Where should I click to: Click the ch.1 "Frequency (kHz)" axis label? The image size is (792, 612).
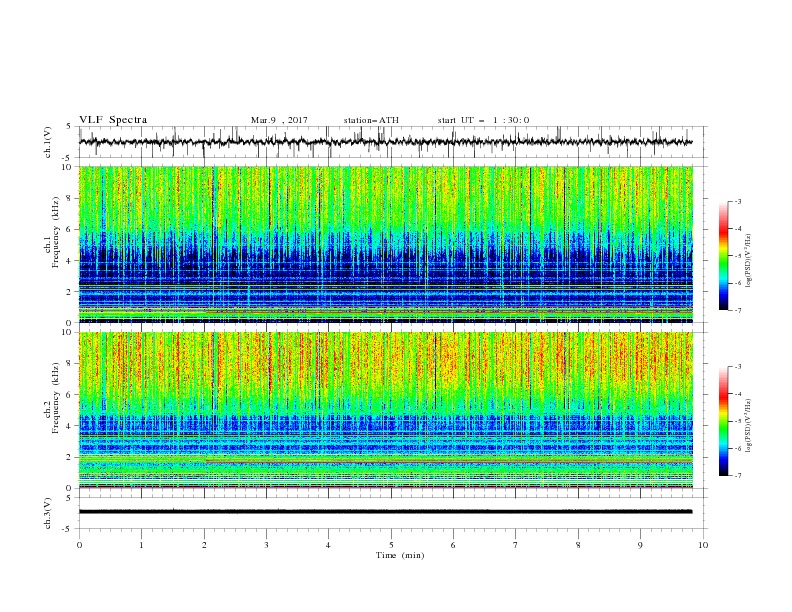coord(56,231)
